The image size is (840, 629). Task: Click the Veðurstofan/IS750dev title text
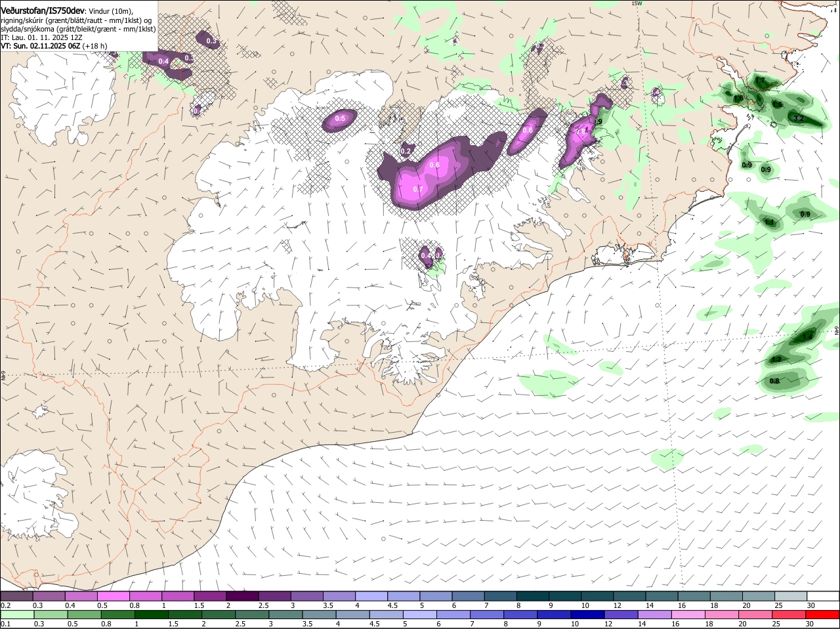[43, 11]
